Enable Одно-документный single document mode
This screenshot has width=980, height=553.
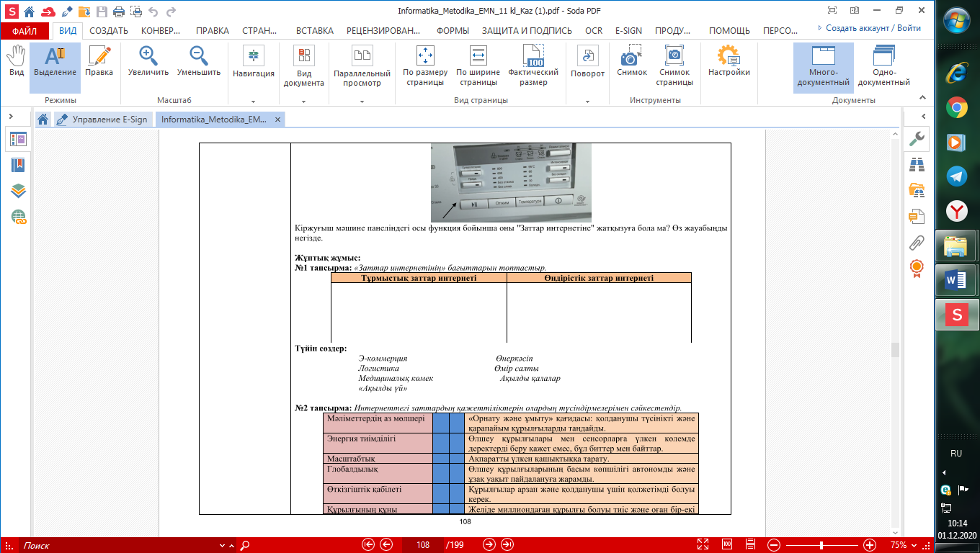pyautogui.click(x=883, y=66)
